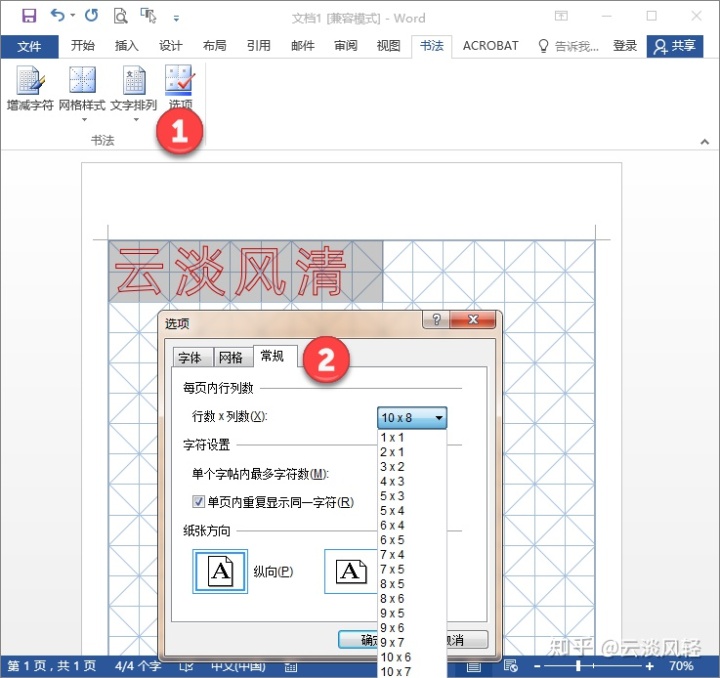The width and height of the screenshot is (720, 678).
Task: Close the 选项 dialog
Action: pyautogui.click(x=473, y=319)
